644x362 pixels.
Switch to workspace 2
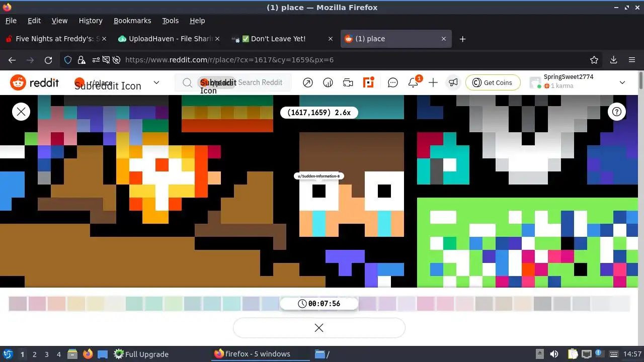34,354
